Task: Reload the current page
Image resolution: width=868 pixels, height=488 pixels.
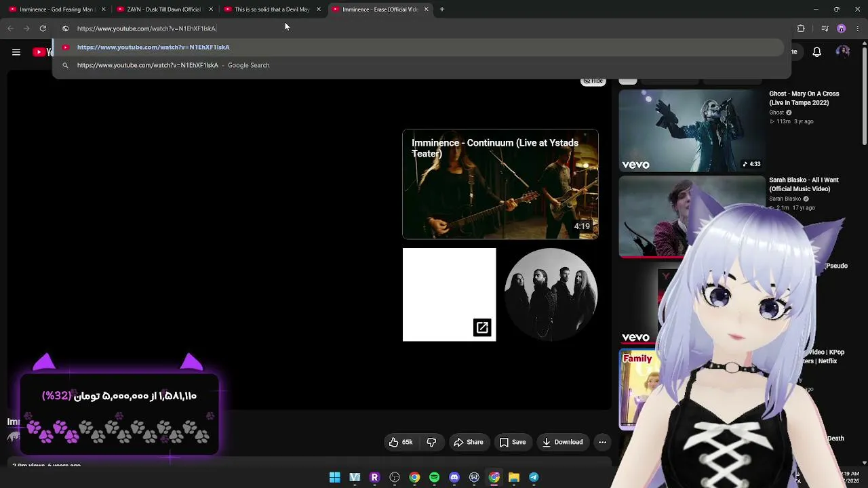Action: (x=43, y=28)
